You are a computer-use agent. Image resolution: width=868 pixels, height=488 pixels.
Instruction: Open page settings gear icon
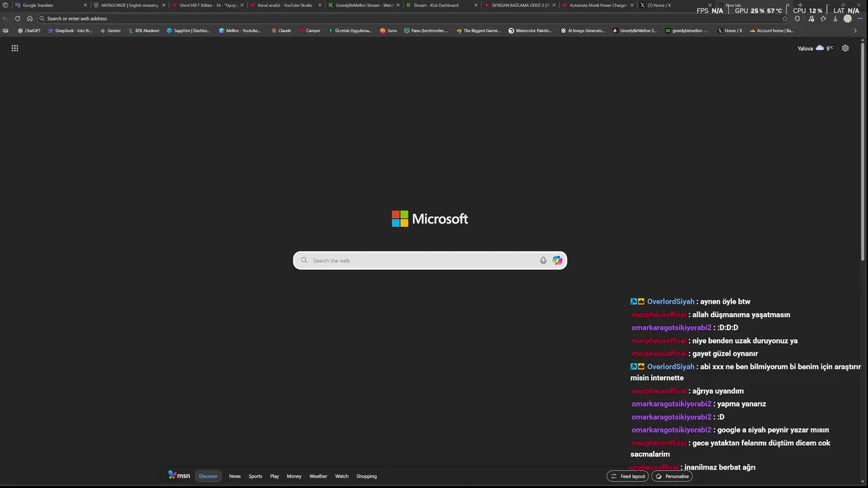coord(845,48)
